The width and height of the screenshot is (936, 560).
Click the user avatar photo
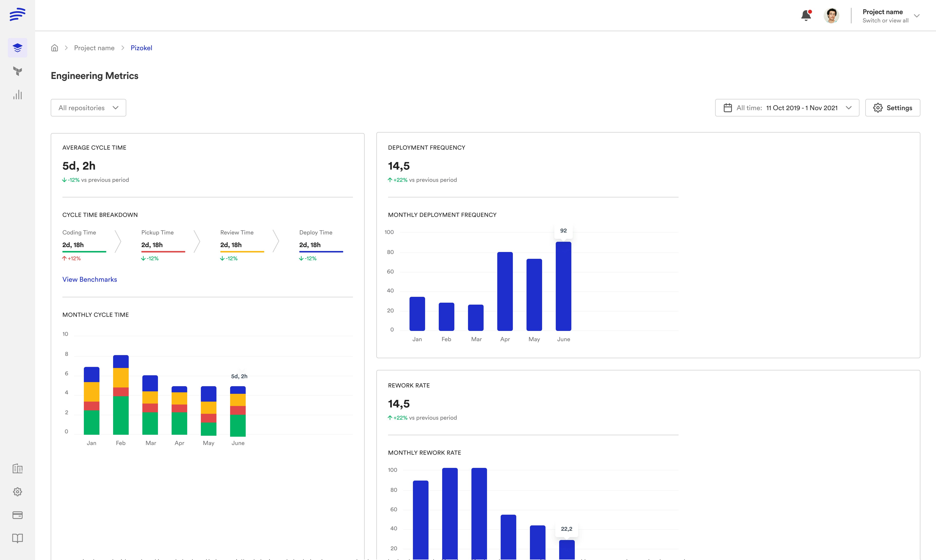tap(832, 15)
